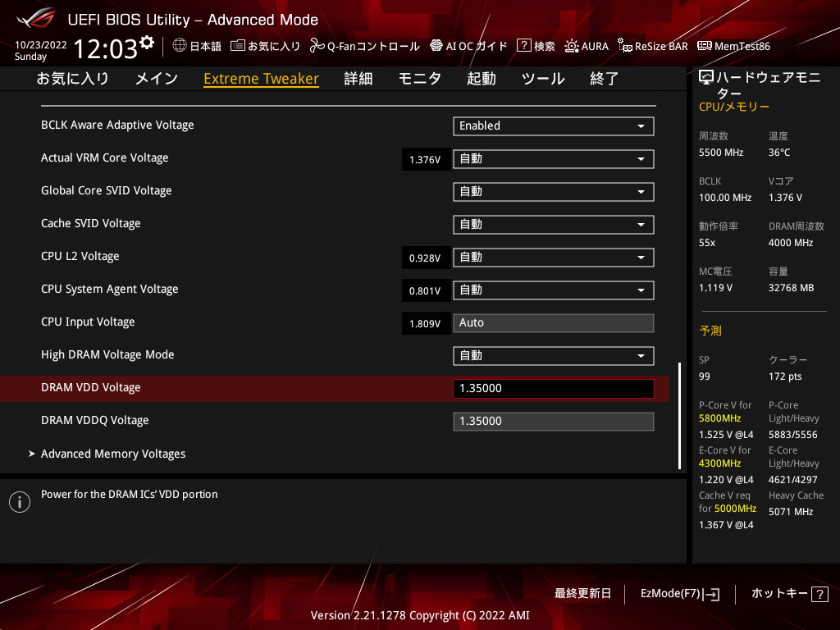
Task: Click the 最終更新日 button
Action: pyautogui.click(x=583, y=594)
